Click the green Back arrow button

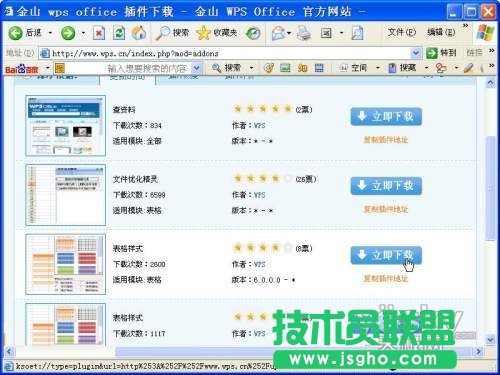(16, 33)
